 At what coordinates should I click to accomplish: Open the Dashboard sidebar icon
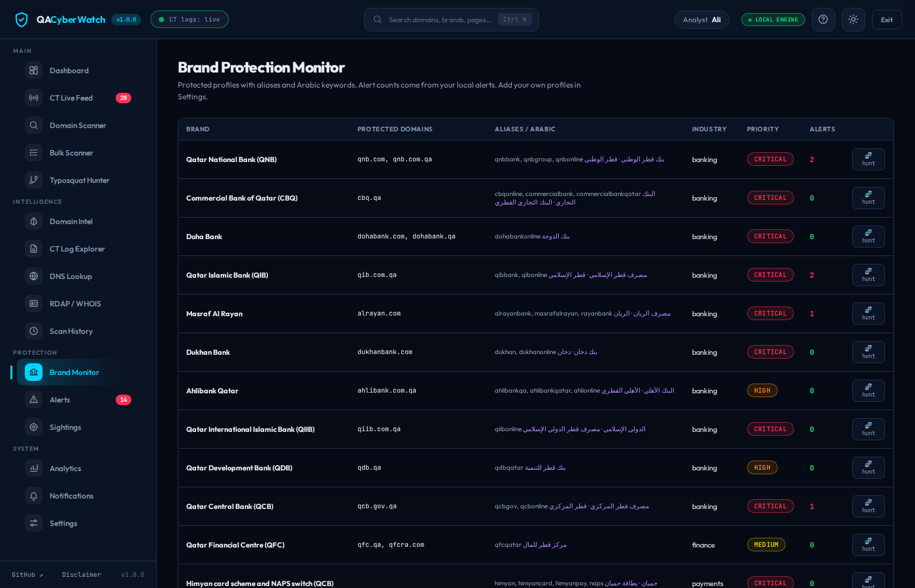(33, 71)
